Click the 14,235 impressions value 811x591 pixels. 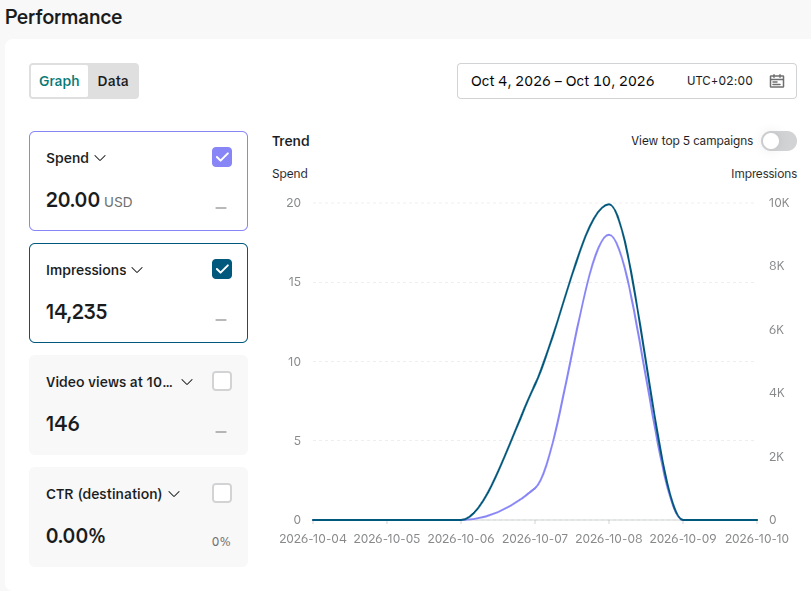coord(77,312)
